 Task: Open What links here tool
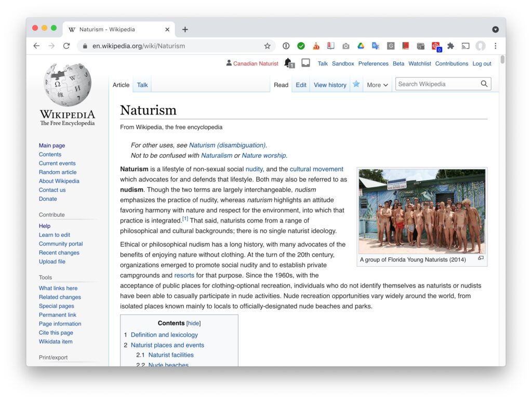pyautogui.click(x=58, y=288)
